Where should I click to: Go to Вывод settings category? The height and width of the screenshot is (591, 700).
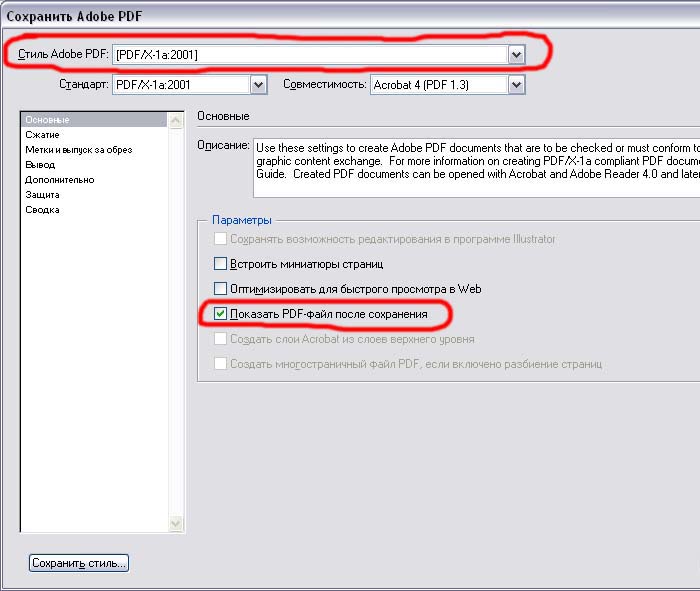tap(40, 165)
